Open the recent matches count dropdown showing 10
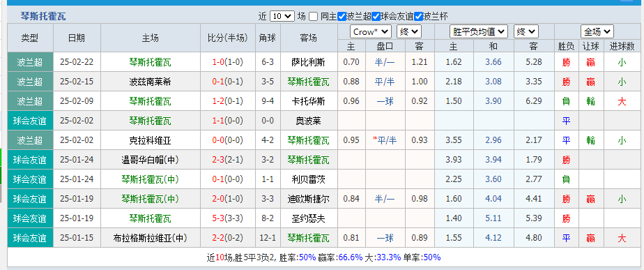This screenshot has height=270, width=644. [x=282, y=17]
